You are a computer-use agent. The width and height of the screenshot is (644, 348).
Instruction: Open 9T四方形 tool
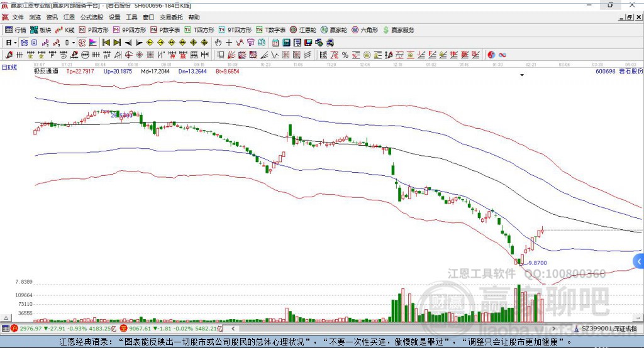point(235,30)
